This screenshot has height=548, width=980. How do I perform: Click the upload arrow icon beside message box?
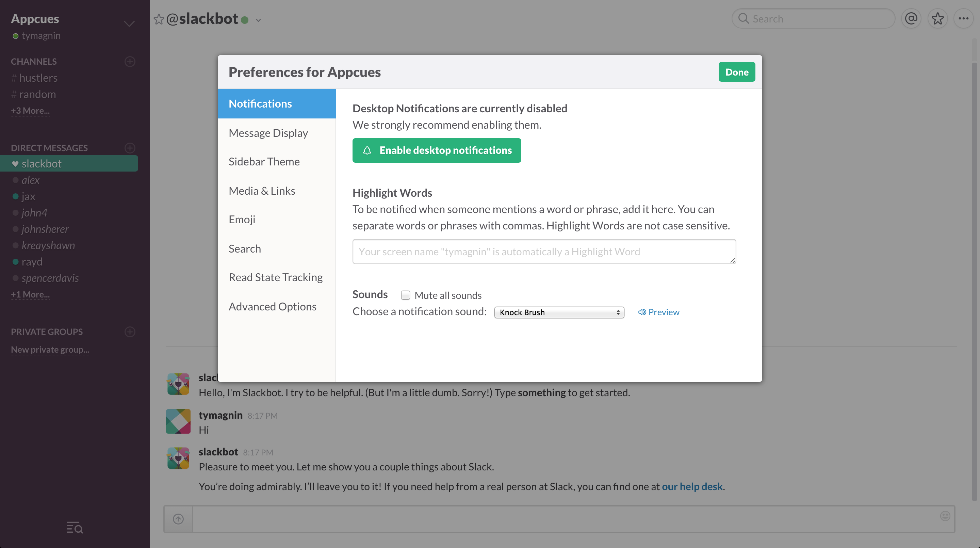click(x=178, y=519)
